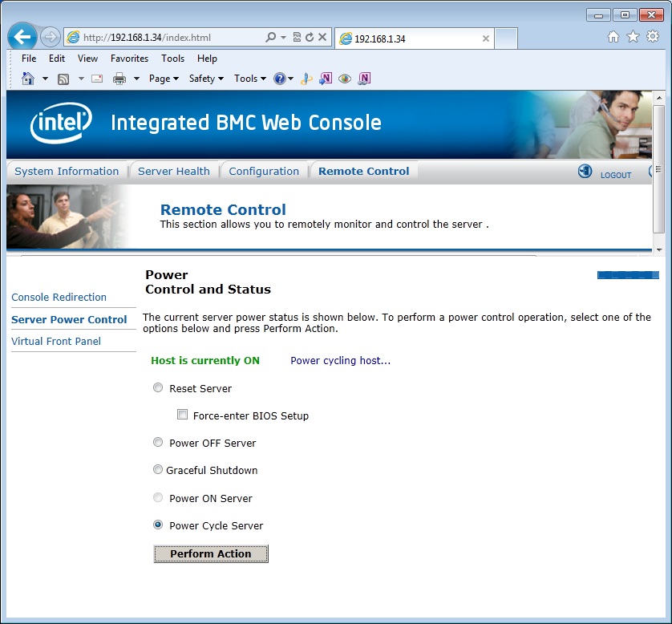
Task: Click the frame scrollbar up arrow
Action: click(x=658, y=98)
